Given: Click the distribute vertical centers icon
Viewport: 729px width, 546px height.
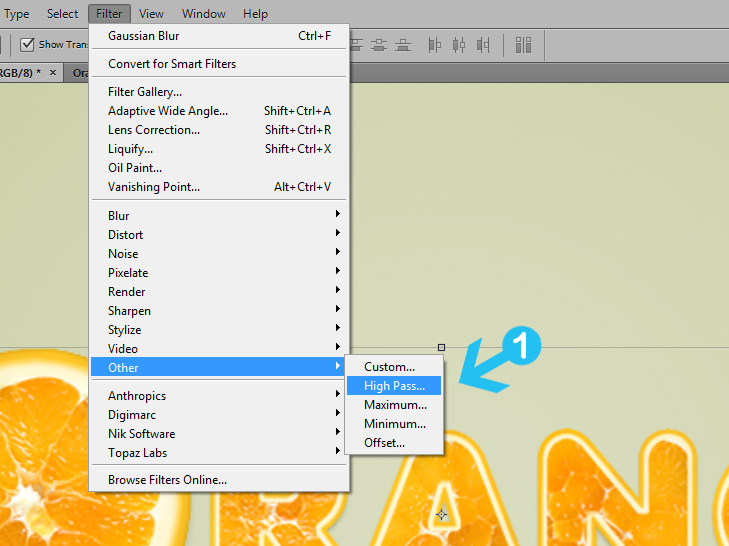Looking at the screenshot, I should click(x=379, y=45).
